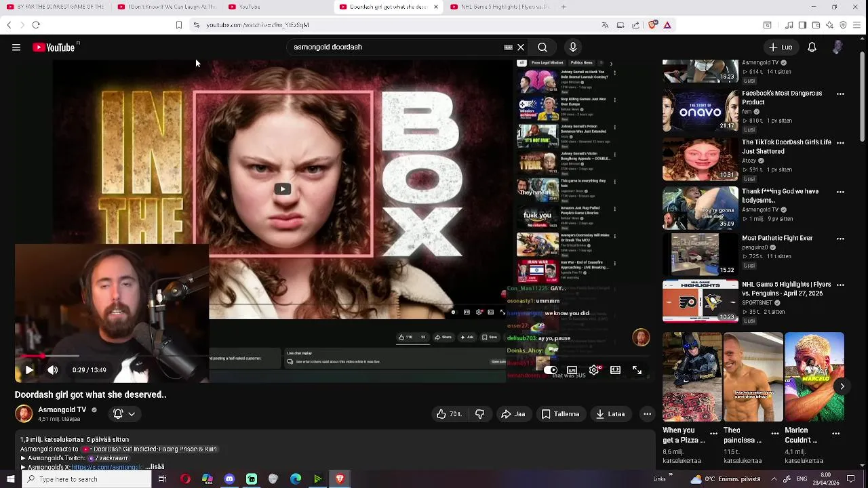Expand description with ...lisää
This screenshot has width=868, height=488.
(156, 466)
